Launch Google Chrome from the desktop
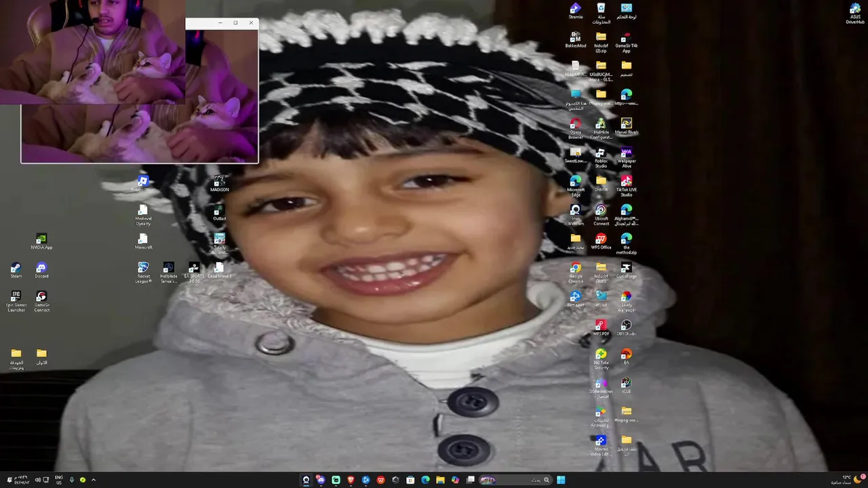 click(x=575, y=272)
